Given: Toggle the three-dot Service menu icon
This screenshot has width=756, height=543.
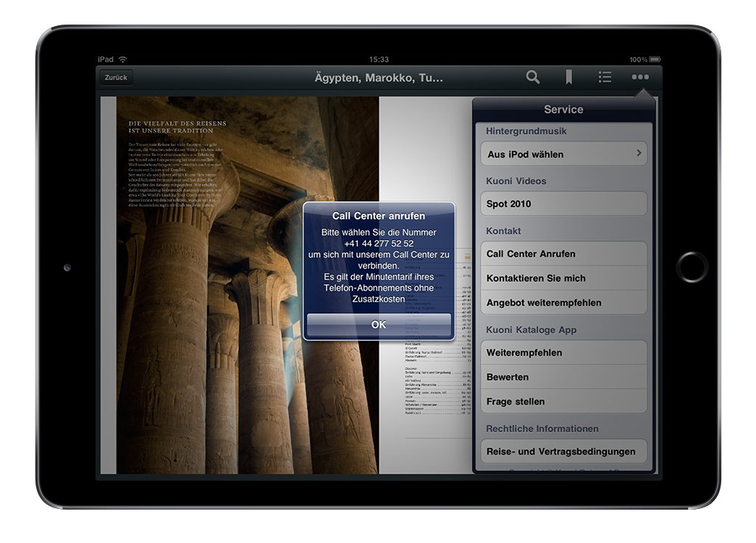Looking at the screenshot, I should 640,77.
